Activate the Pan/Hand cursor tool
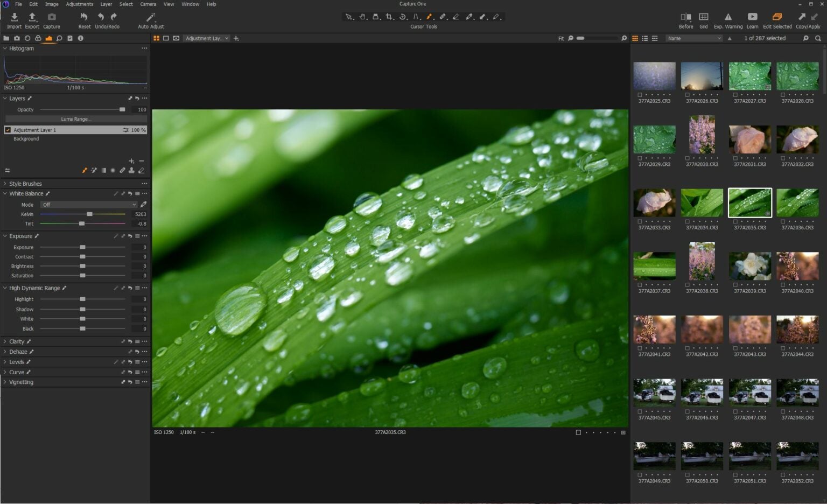 pos(362,17)
